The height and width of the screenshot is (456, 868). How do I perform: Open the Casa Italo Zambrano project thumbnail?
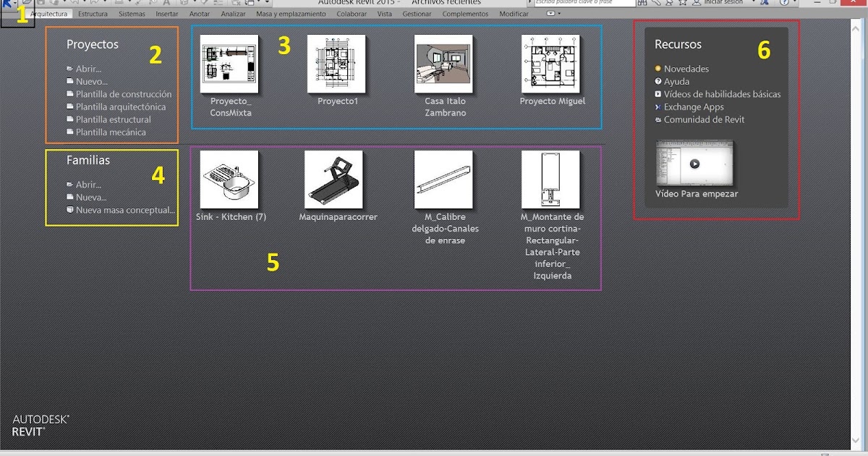coord(443,64)
